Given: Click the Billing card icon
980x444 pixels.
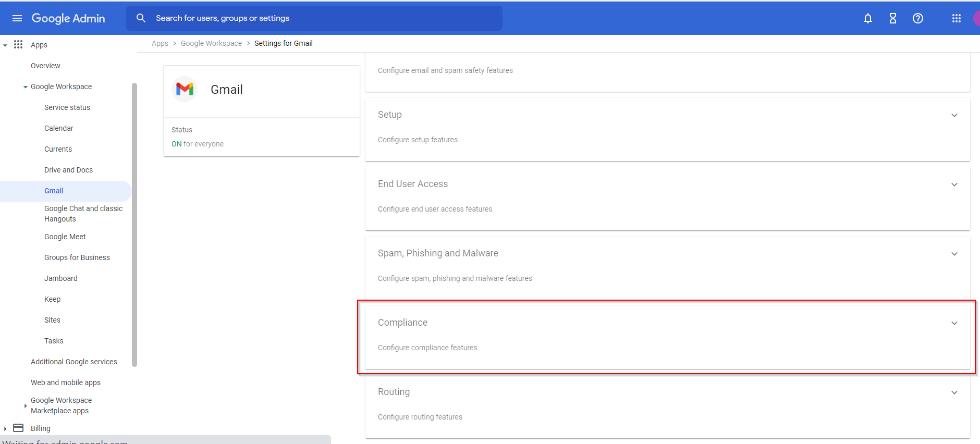Looking at the screenshot, I should tap(18, 428).
